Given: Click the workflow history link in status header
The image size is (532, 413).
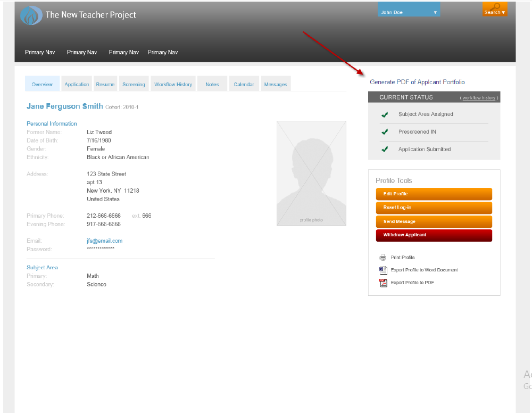Looking at the screenshot, I should [479, 98].
